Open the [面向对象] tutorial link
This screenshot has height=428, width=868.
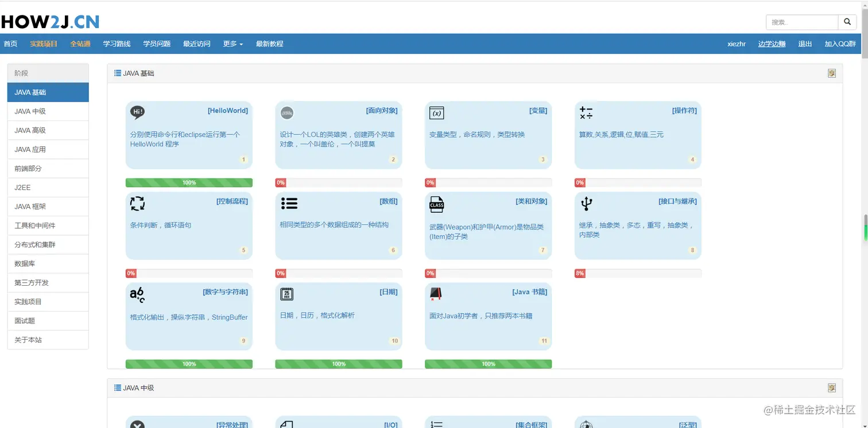(x=382, y=110)
